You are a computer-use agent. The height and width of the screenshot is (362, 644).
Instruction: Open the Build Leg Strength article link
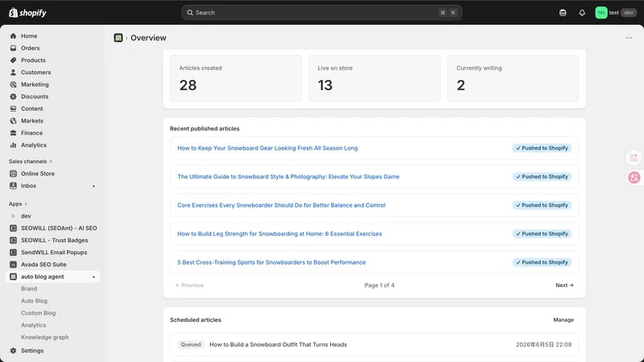coord(279,233)
